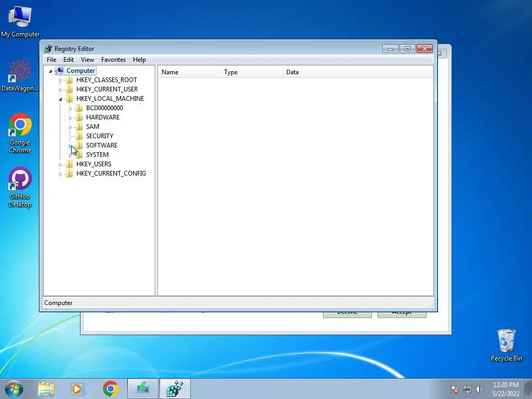The image size is (532, 399).
Task: Collapse HKEY_LOCAL_MACHINE node arrow
Action: point(60,99)
